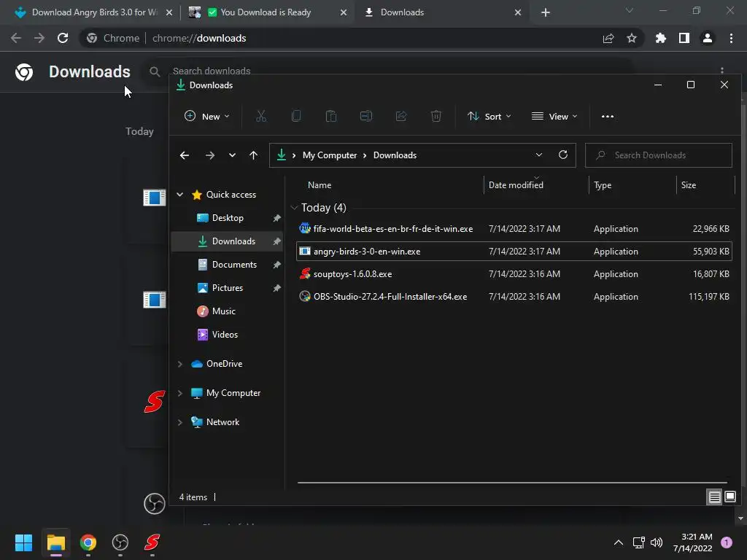Expand the Network tree node
The width and height of the screenshot is (747, 560).
(180, 422)
